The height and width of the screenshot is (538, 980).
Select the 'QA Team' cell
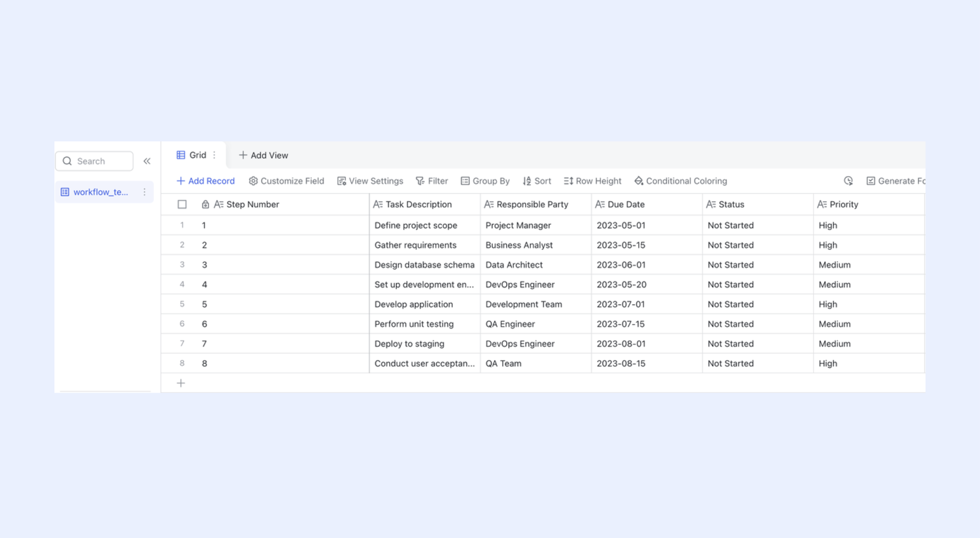(x=536, y=364)
